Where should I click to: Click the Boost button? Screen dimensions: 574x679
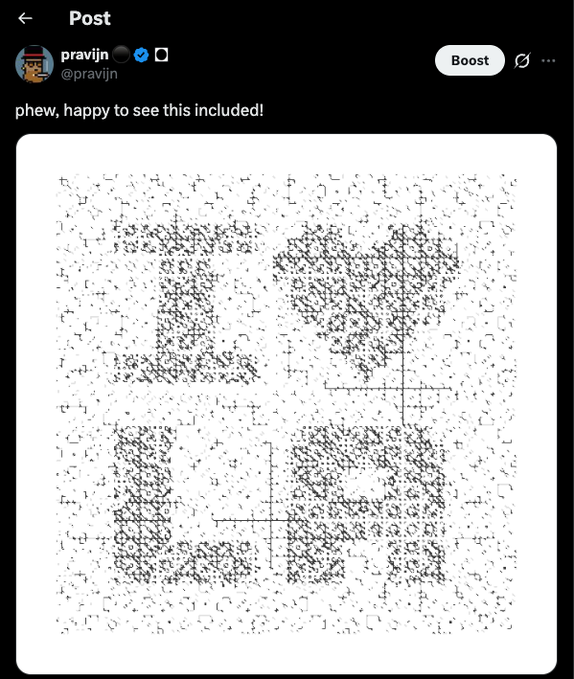(x=470, y=60)
